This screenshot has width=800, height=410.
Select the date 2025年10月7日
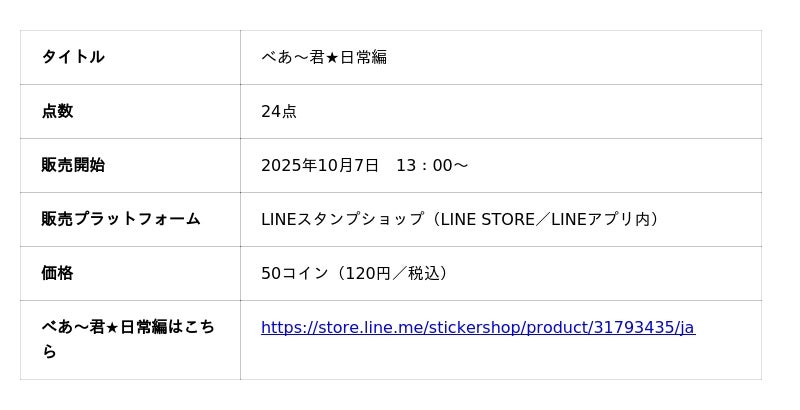[320, 165]
